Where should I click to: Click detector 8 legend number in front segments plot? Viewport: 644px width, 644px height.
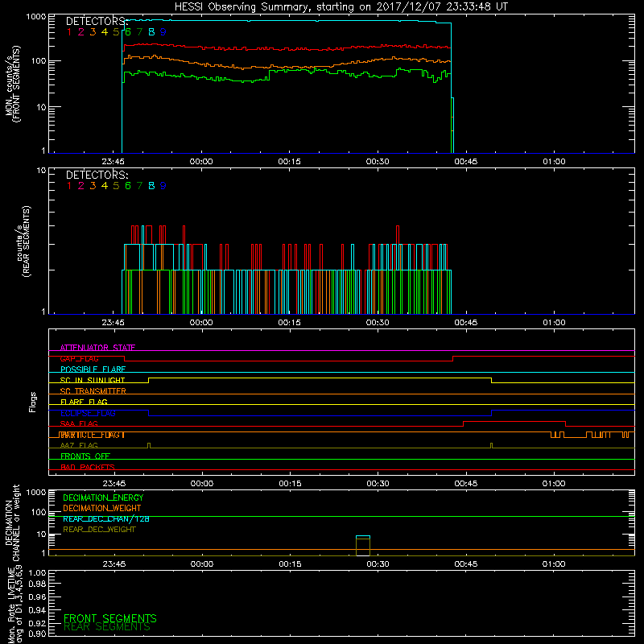151,31
